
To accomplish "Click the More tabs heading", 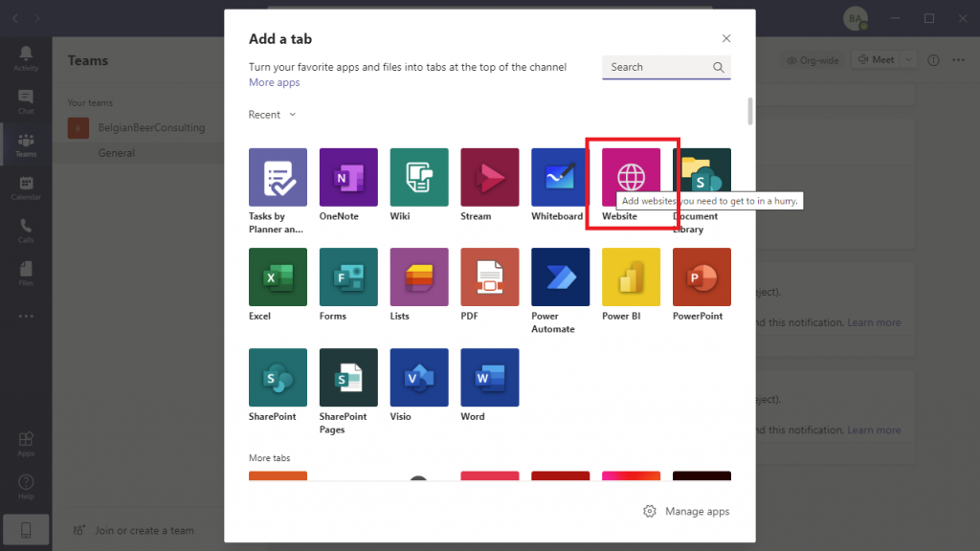I will click(269, 458).
